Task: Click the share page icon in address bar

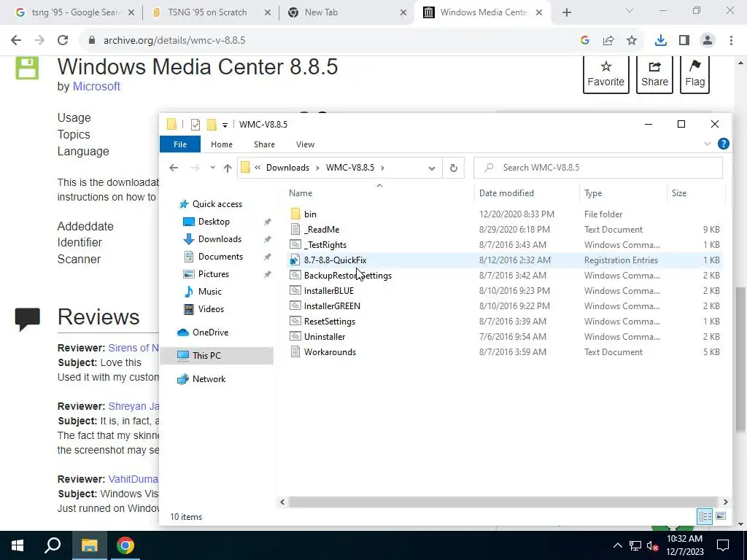Action: (608, 41)
